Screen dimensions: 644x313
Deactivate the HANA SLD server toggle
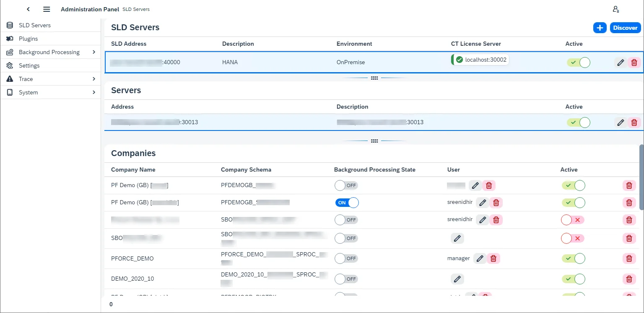pyautogui.click(x=579, y=62)
